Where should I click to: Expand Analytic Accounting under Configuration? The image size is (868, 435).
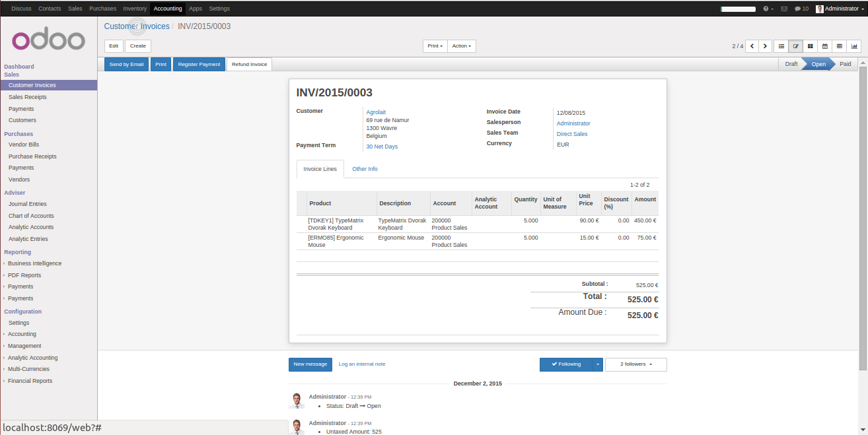click(x=32, y=358)
